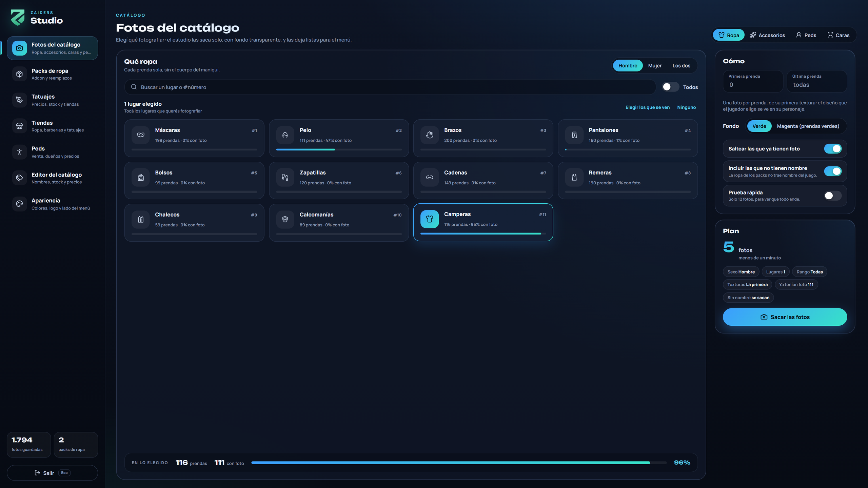This screenshot has height=488, width=868.
Task: Disable Incluir las que no tienen nombre
Action: click(833, 171)
